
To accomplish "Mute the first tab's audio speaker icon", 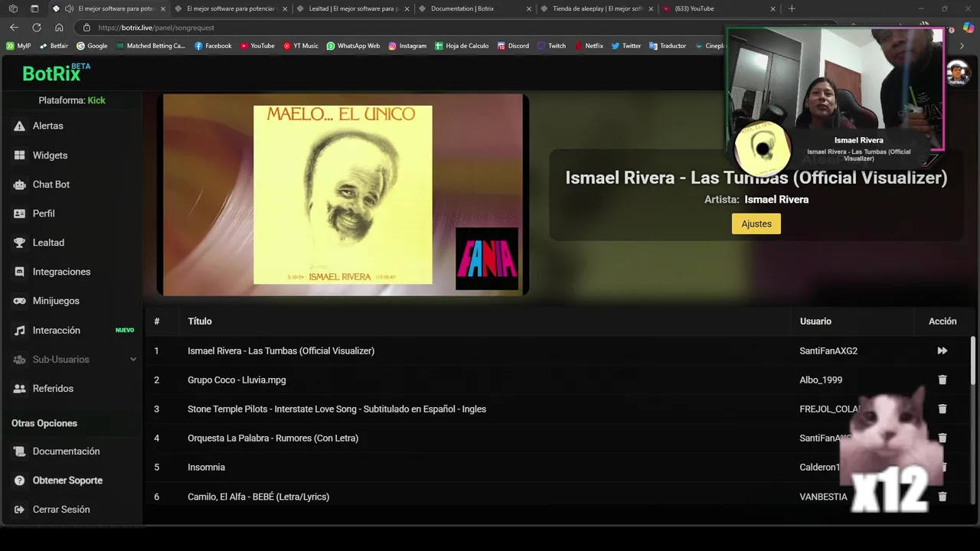I will [69, 8].
